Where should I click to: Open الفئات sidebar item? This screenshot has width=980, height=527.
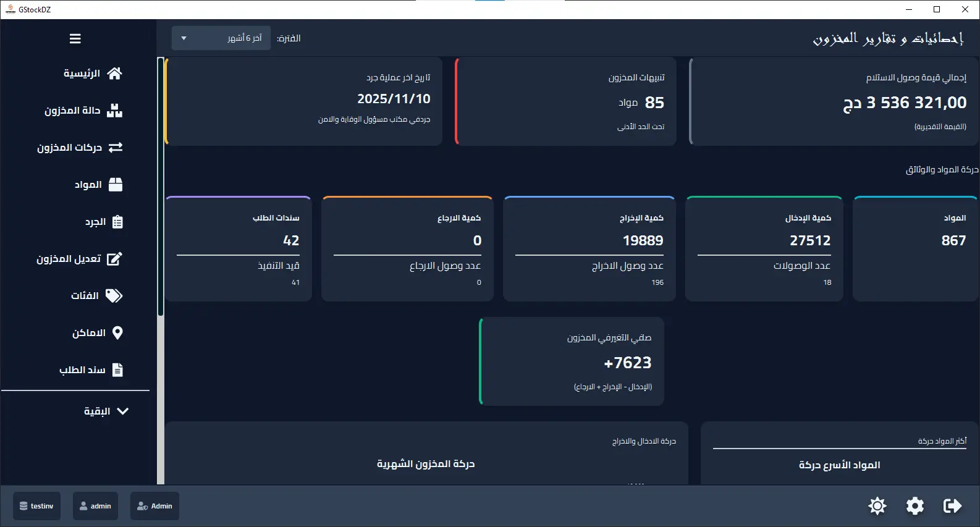pyautogui.click(x=85, y=296)
